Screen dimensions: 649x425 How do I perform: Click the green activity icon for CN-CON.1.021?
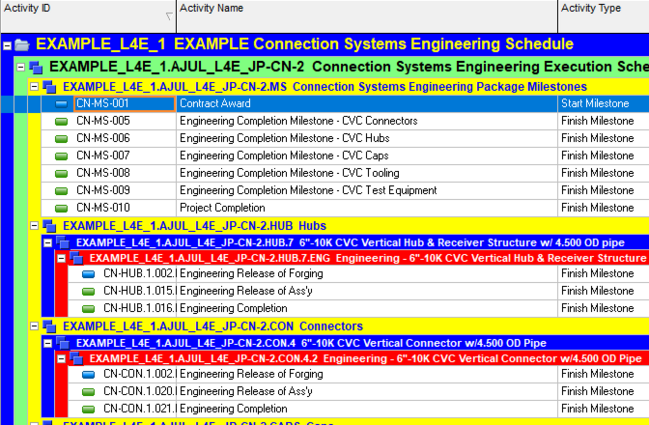86,409
